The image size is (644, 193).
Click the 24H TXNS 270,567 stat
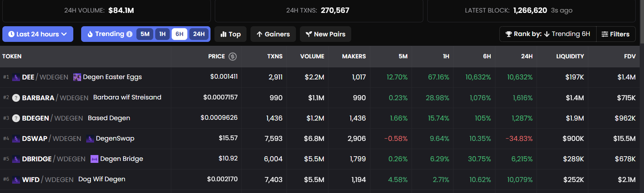(318, 11)
